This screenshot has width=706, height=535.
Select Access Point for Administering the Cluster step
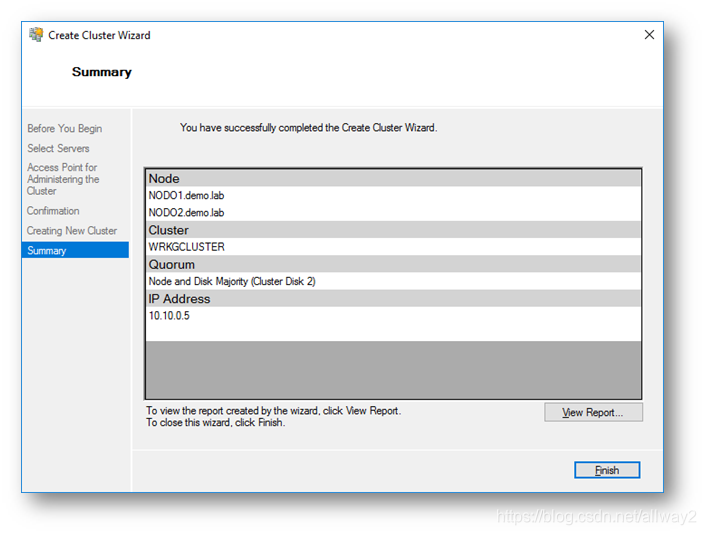[63, 179]
